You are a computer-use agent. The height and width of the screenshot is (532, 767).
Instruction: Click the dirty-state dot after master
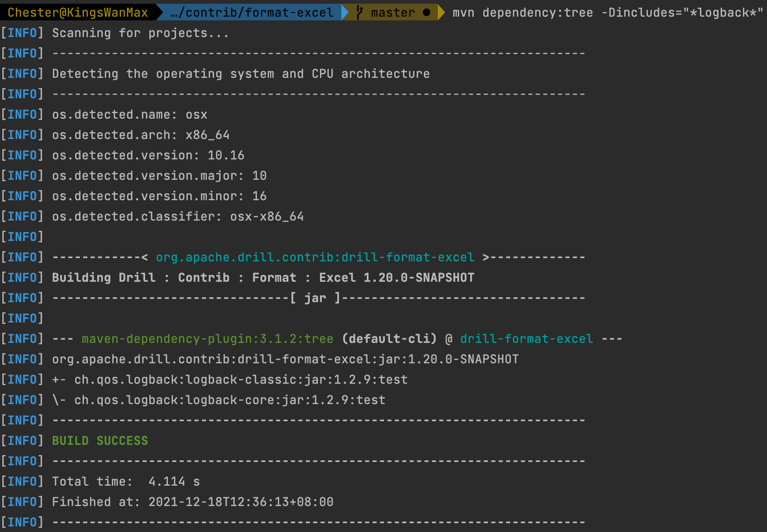pyautogui.click(x=427, y=13)
